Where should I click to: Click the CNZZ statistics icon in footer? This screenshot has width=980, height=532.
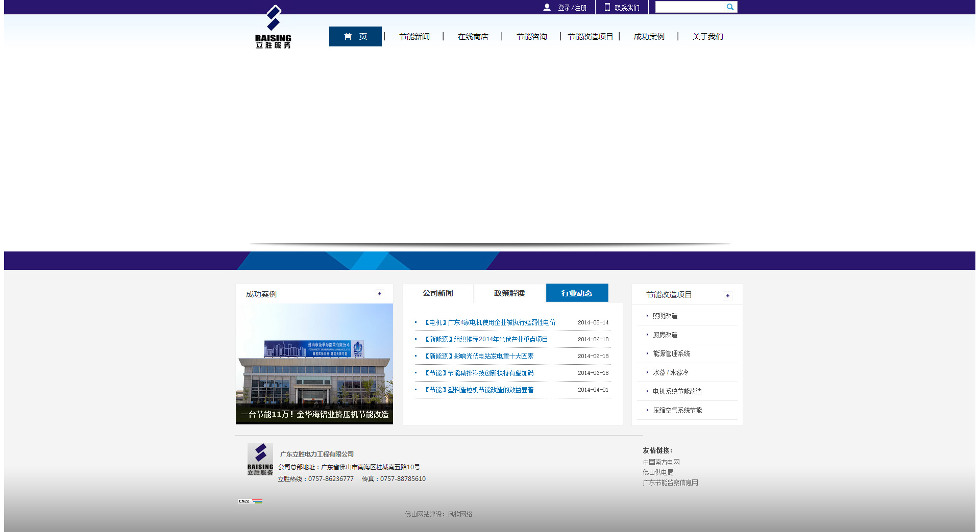click(x=250, y=501)
